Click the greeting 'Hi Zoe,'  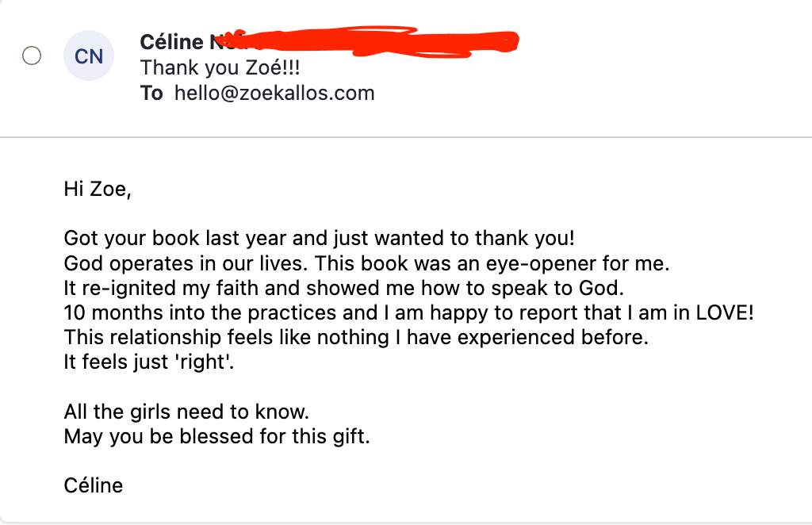[96, 190]
